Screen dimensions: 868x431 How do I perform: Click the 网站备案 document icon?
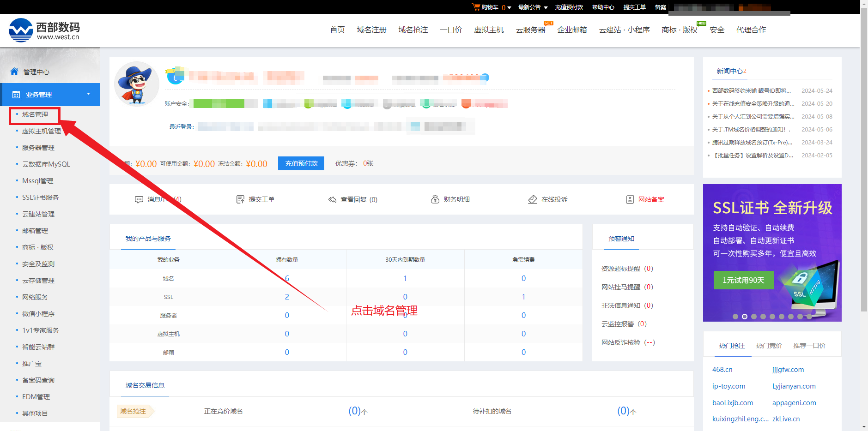coord(630,199)
